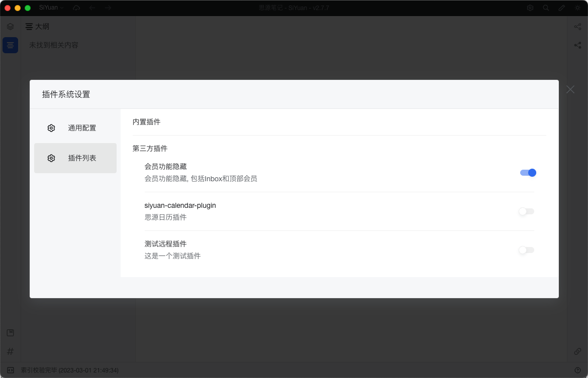The height and width of the screenshot is (378, 588).
Task: Open the file tree layers icon
Action: pos(10,27)
